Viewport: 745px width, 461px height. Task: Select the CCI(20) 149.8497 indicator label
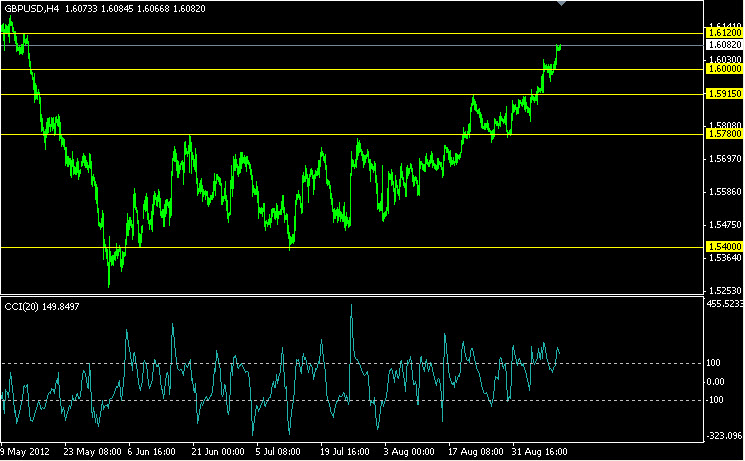pos(42,307)
